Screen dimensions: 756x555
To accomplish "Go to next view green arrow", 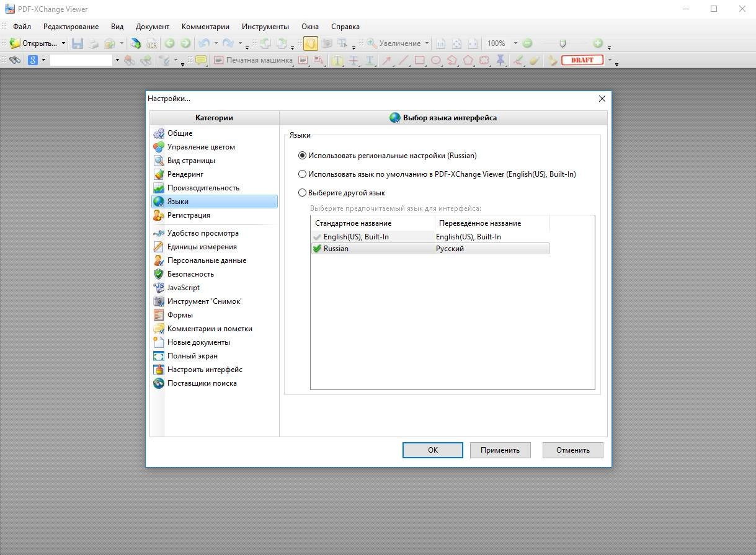I will click(x=185, y=43).
